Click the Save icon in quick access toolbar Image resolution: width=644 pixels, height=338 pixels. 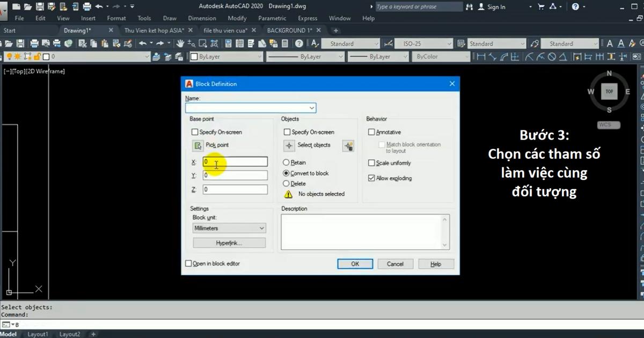point(40,7)
